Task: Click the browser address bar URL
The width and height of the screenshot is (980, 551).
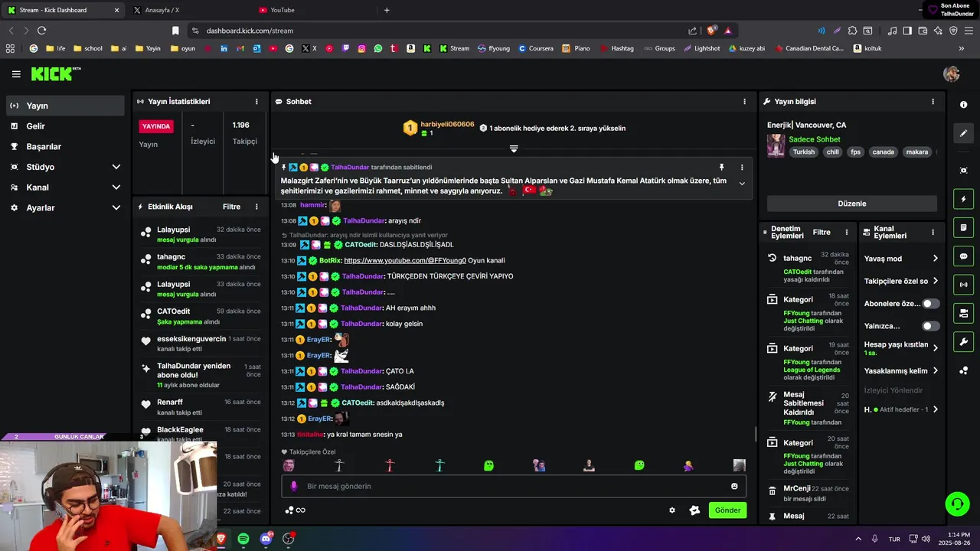Action: pos(250,31)
